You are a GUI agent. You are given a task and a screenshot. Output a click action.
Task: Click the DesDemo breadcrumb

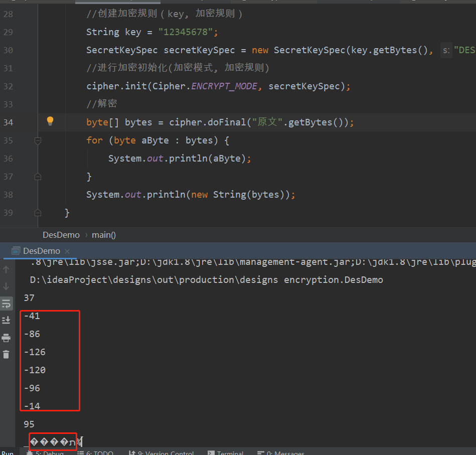click(61, 235)
